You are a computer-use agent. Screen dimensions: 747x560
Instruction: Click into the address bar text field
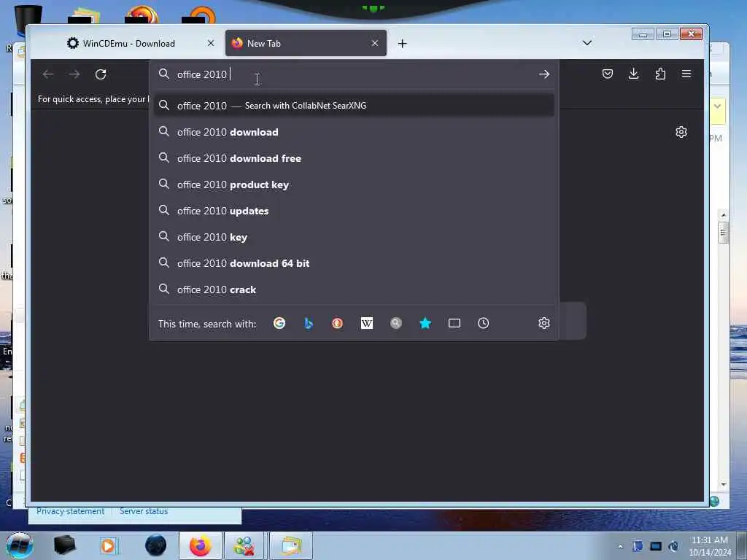(355, 74)
